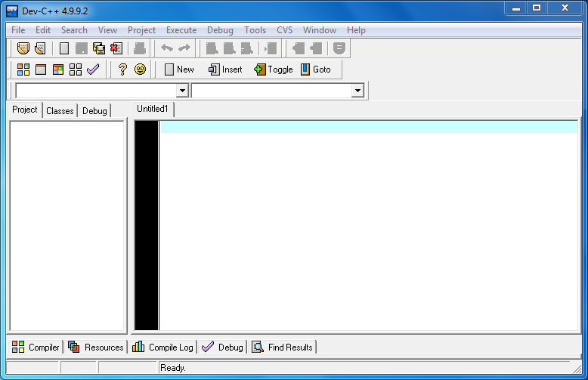Image resolution: width=588 pixels, height=380 pixels.
Task: Open the Execute menu
Action: coord(181,30)
